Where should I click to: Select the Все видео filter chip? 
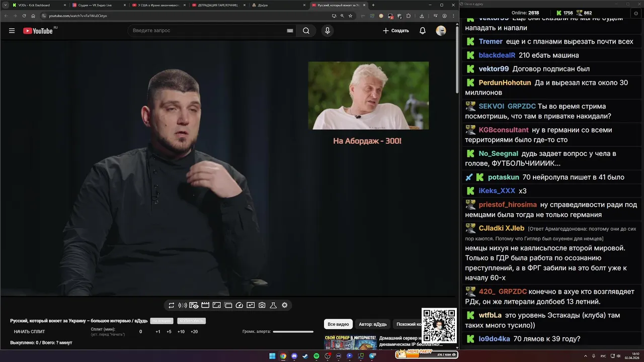pyautogui.click(x=338, y=324)
